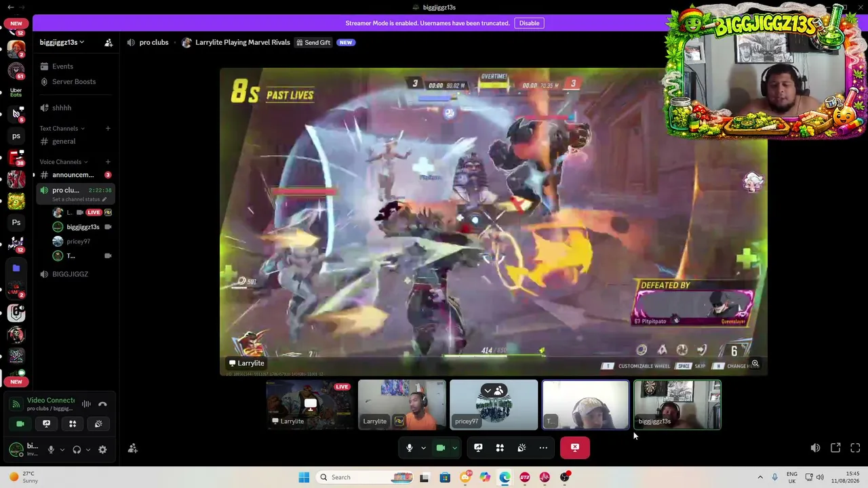868x488 pixels.
Task: Open voice connection details signal icon
Action: tap(16, 405)
